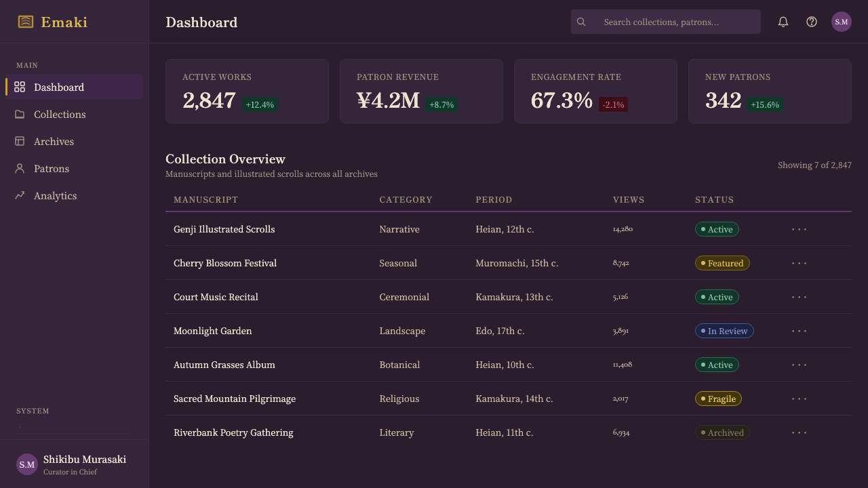
Task: Click the Collections folder icon
Action: [20, 114]
